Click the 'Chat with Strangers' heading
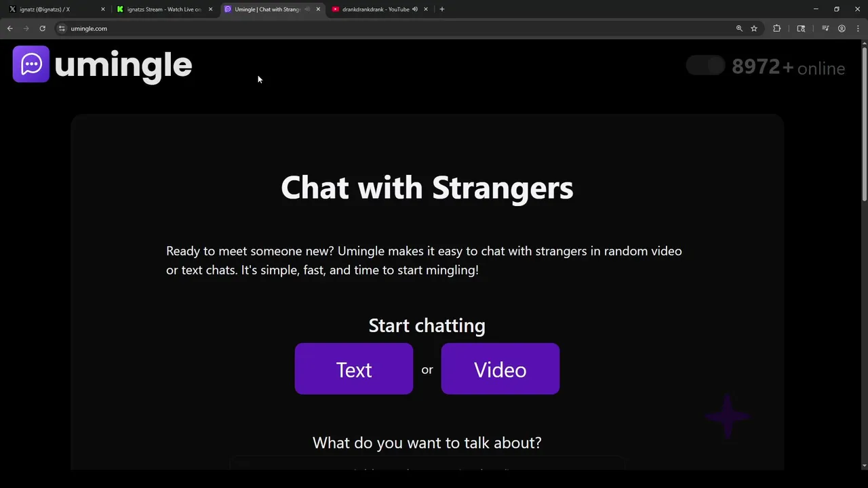 [x=427, y=187]
